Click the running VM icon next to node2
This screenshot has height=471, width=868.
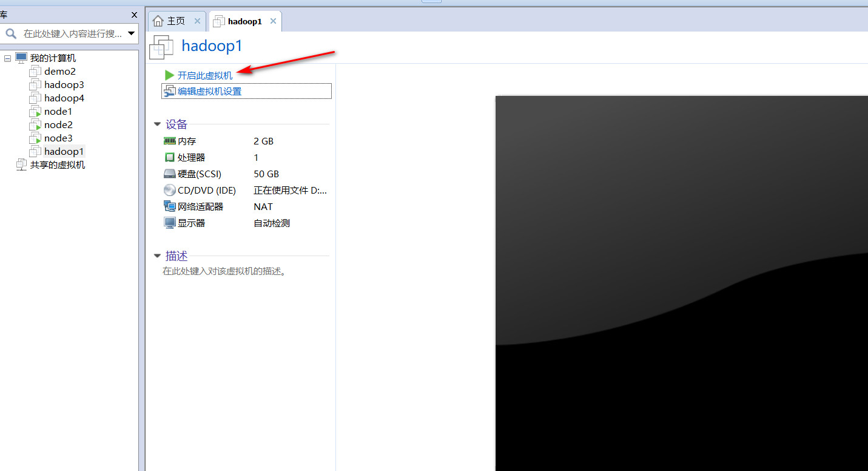click(35, 124)
